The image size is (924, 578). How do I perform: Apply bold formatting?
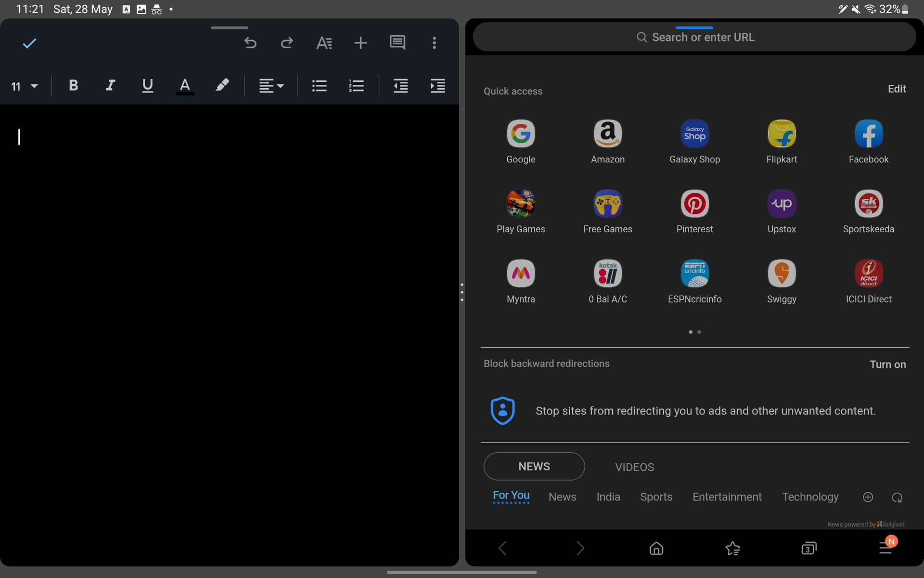click(73, 86)
